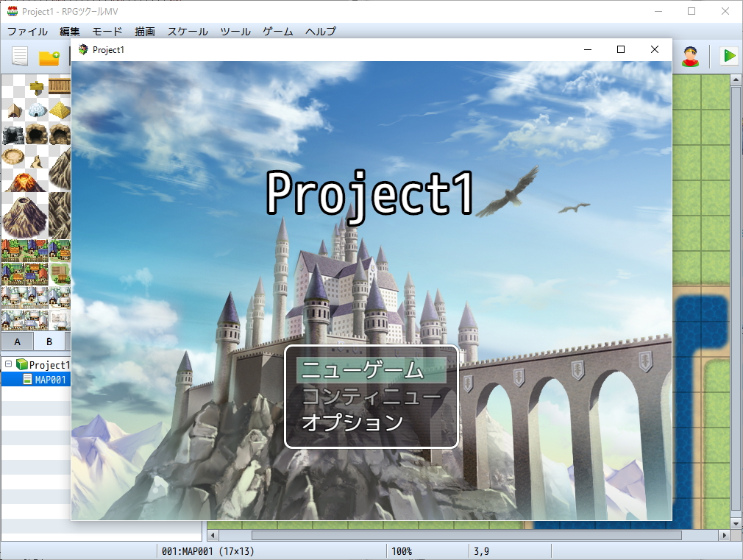The image size is (743, 560).
Task: Open the スケール menu
Action: [x=188, y=32]
